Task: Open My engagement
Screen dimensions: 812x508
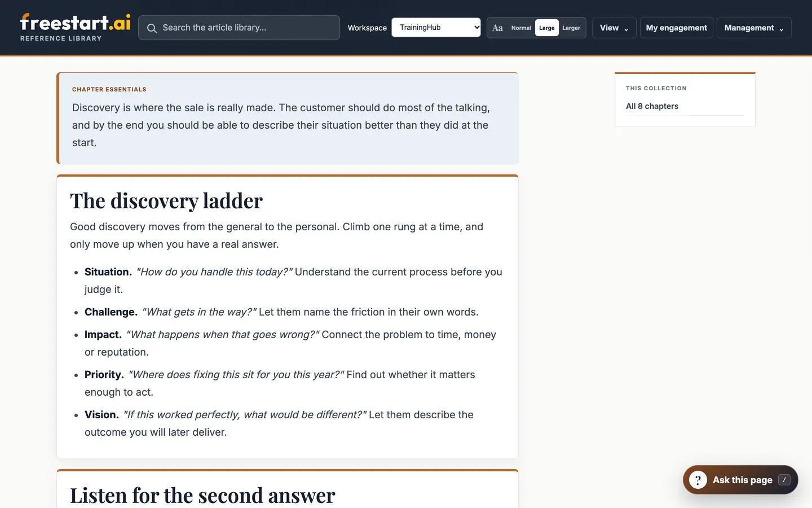Action: pyautogui.click(x=676, y=28)
